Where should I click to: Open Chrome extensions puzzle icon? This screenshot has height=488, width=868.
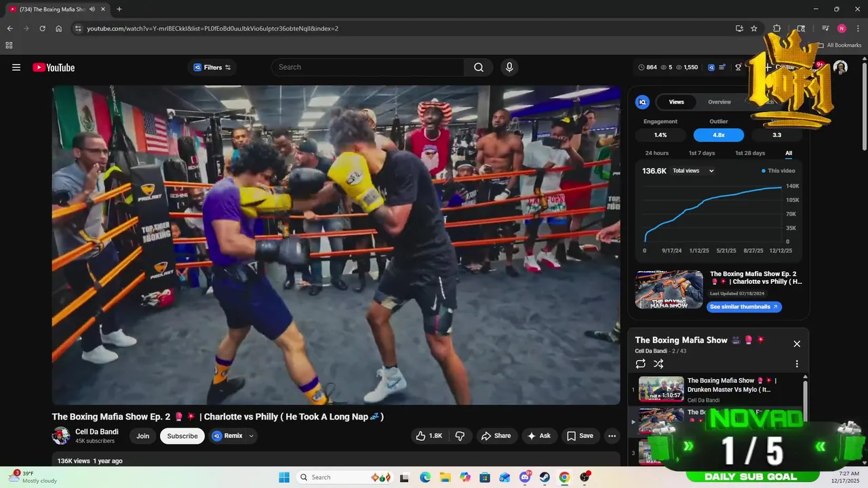click(777, 28)
